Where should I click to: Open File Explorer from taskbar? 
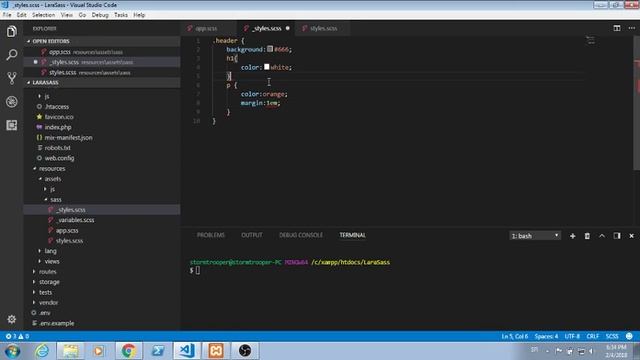pyautogui.click(x=70, y=351)
